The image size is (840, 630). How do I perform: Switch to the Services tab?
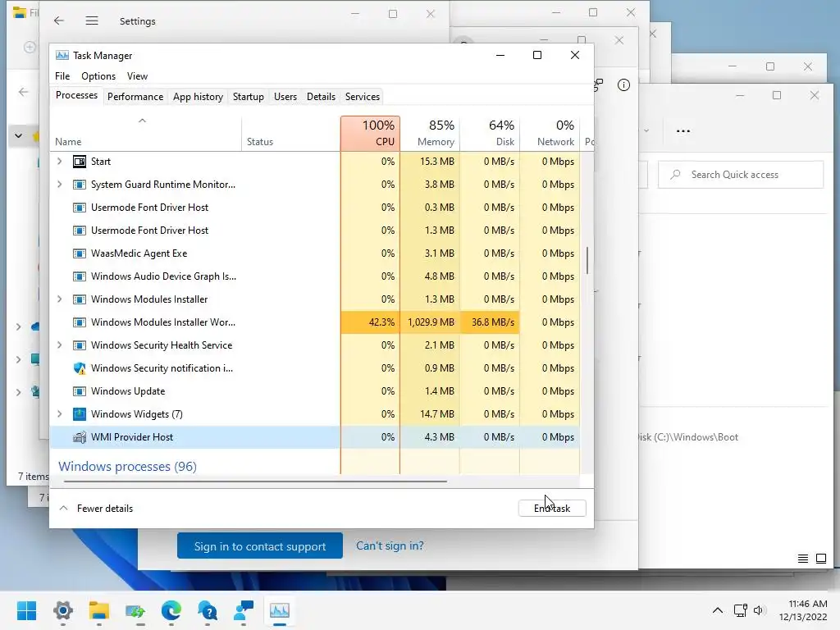362,97
